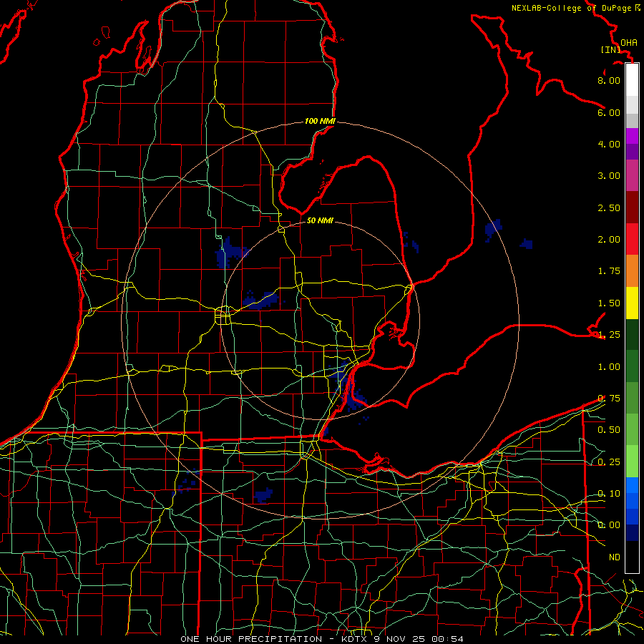Select the 0.50 legend value
Viewport: 644px width, 644px height.
609,430
